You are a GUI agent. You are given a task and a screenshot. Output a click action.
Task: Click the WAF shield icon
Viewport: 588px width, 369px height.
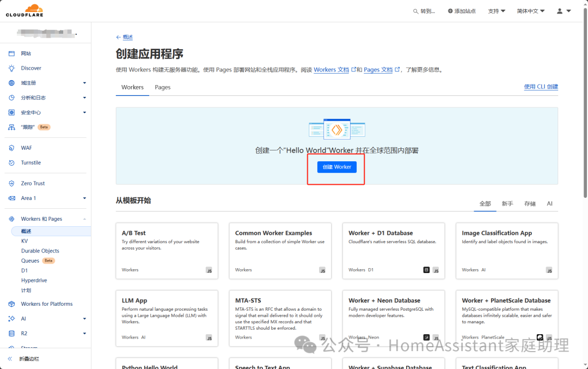click(x=11, y=148)
